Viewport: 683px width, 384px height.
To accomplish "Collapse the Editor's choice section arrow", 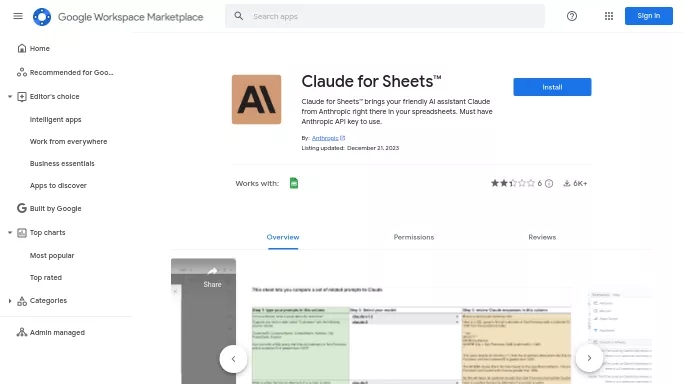I will 10,97.
